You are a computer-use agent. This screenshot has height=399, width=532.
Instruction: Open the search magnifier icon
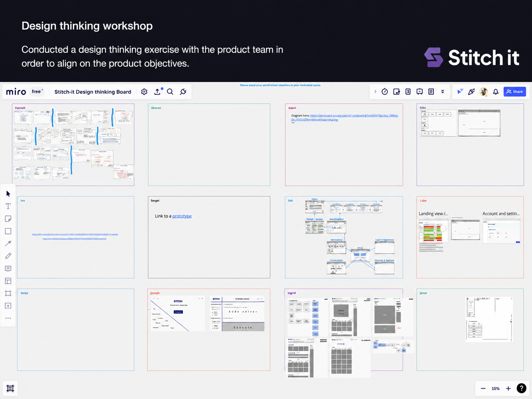click(170, 92)
